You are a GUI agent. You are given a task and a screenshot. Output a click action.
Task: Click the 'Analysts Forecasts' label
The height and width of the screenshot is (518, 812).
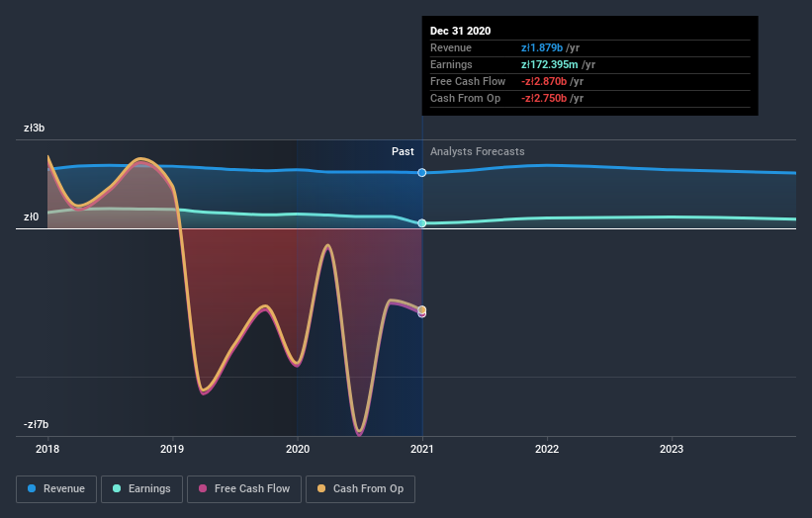pyautogui.click(x=477, y=151)
